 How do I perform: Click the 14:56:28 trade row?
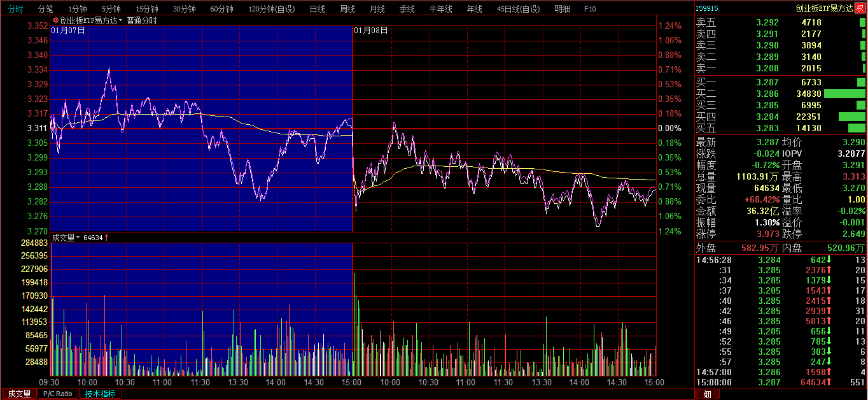781,261
